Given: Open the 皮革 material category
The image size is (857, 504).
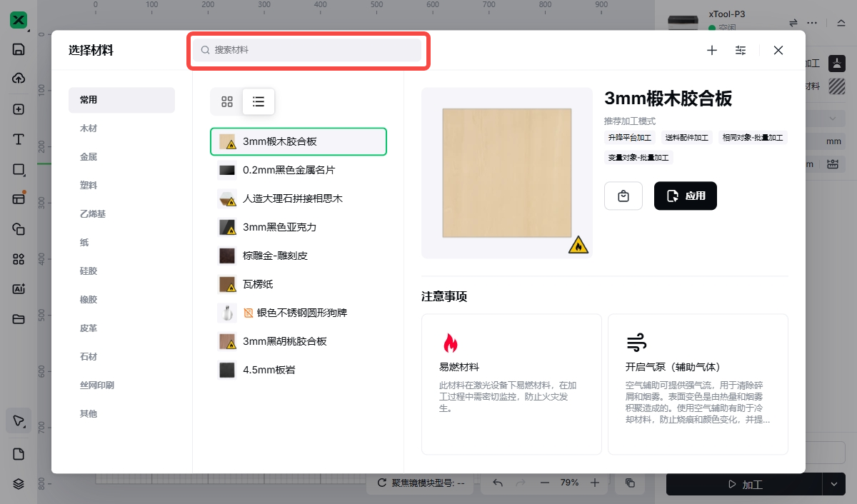Looking at the screenshot, I should click(89, 328).
